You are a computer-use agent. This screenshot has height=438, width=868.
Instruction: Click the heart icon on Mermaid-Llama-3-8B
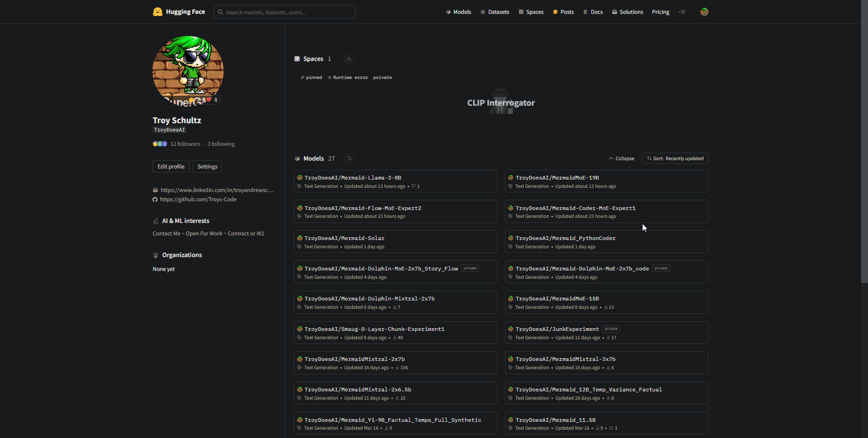pos(413,186)
